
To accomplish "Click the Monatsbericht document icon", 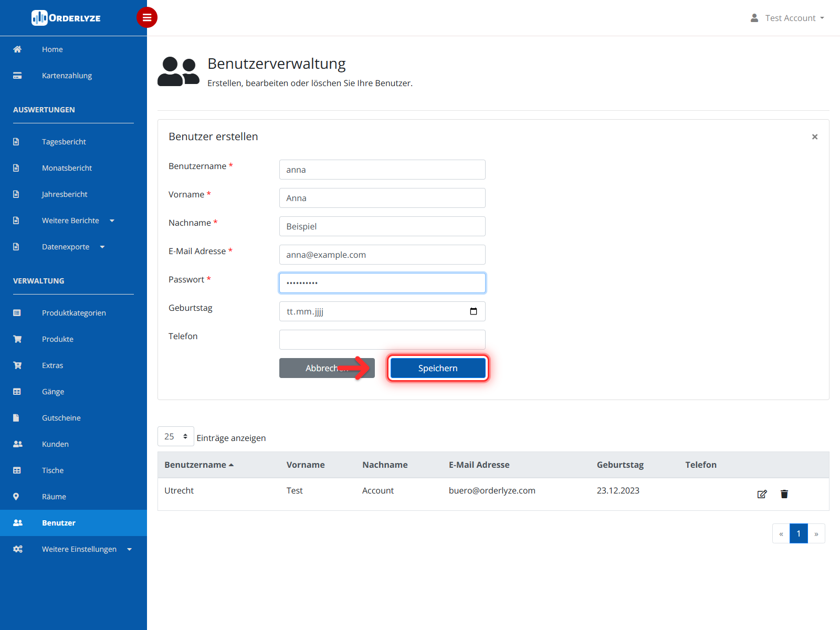I will 16,168.
